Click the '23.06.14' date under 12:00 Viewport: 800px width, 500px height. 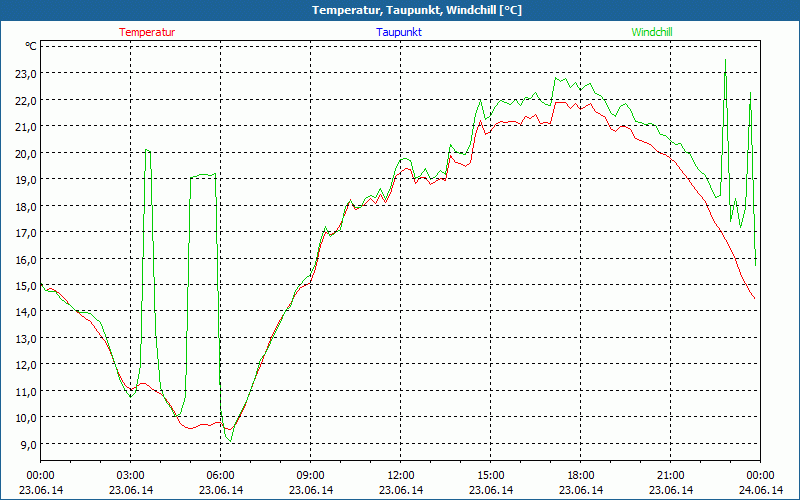401,490
